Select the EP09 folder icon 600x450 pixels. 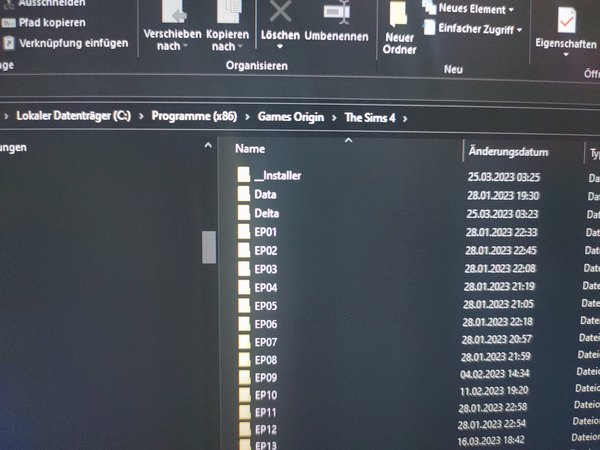(x=245, y=377)
